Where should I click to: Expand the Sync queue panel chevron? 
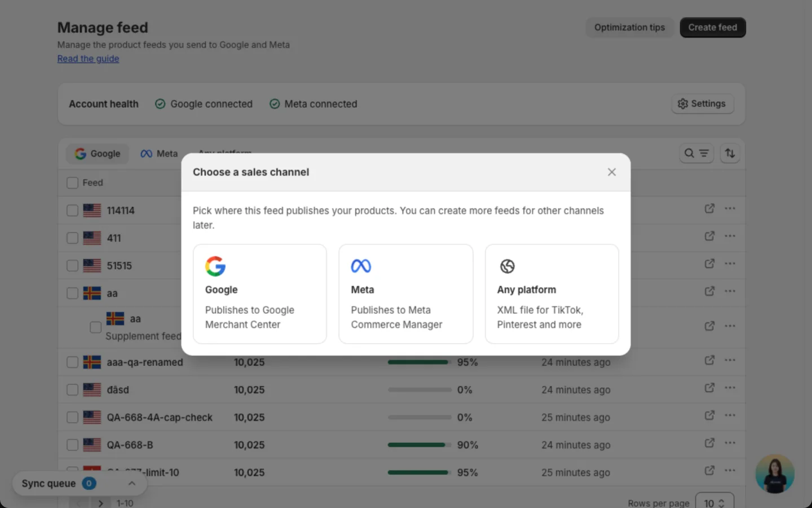131,484
